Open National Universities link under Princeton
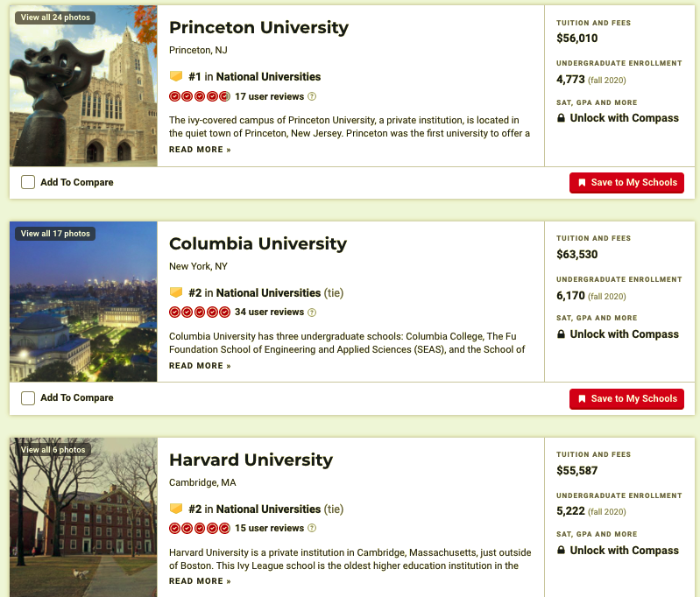The width and height of the screenshot is (700, 597). pos(268,77)
